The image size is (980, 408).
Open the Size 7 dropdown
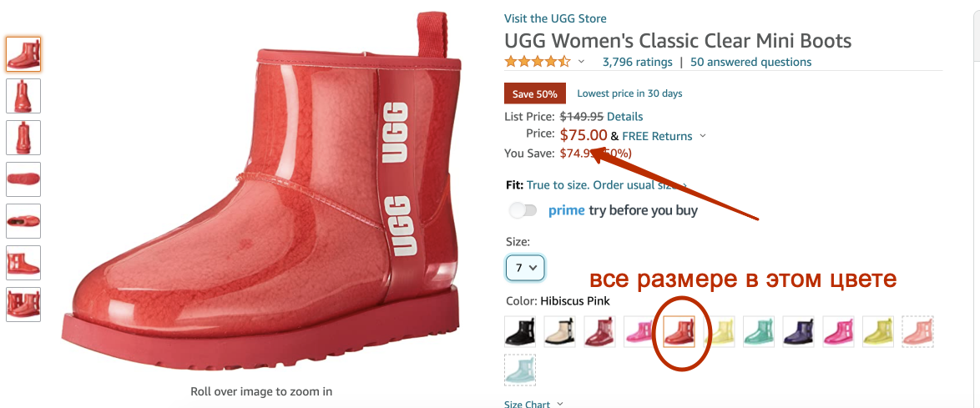(525, 268)
